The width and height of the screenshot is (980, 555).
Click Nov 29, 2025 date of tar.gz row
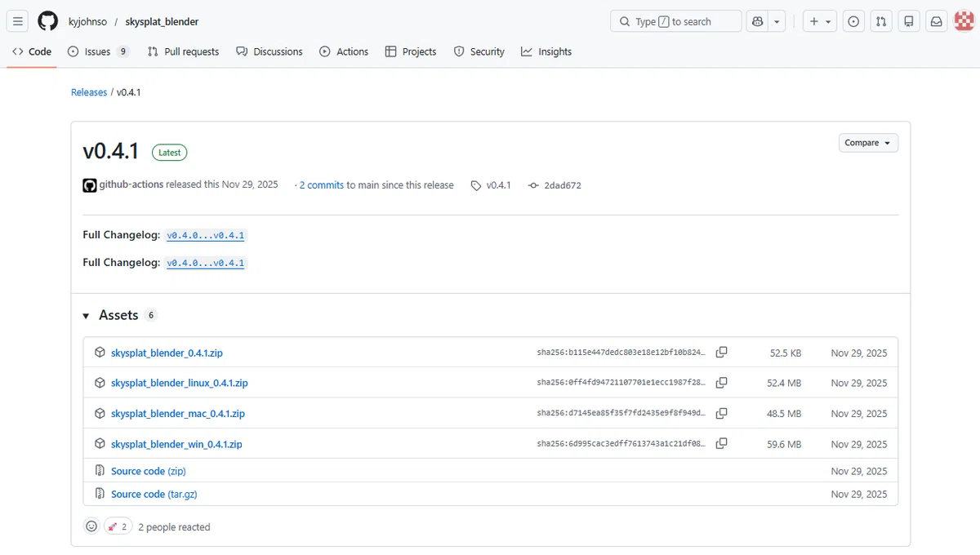(859, 494)
